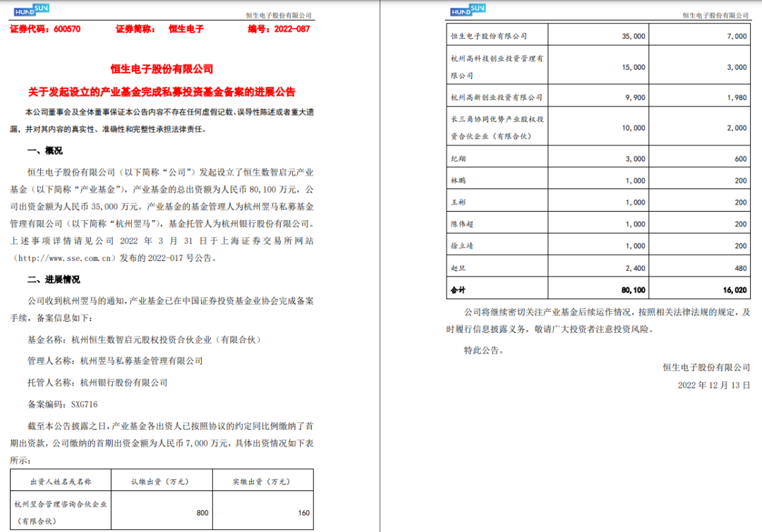The height and width of the screenshot is (532, 762).
Task: Click the HUNDSUN logo on left page
Action: (32, 10)
